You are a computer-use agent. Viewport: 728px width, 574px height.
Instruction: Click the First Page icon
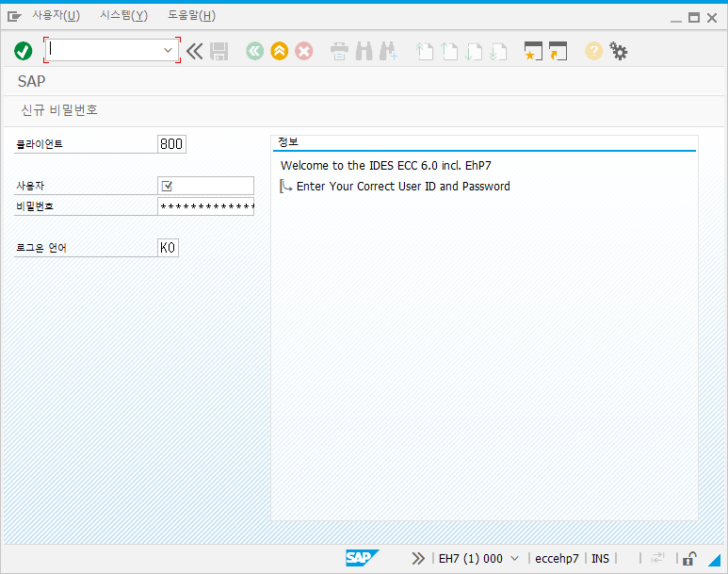click(425, 51)
